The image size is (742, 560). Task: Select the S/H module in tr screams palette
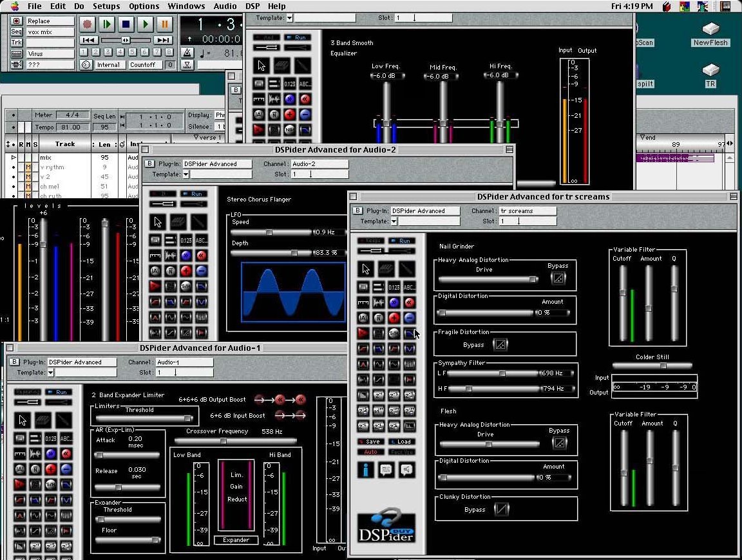(394, 333)
